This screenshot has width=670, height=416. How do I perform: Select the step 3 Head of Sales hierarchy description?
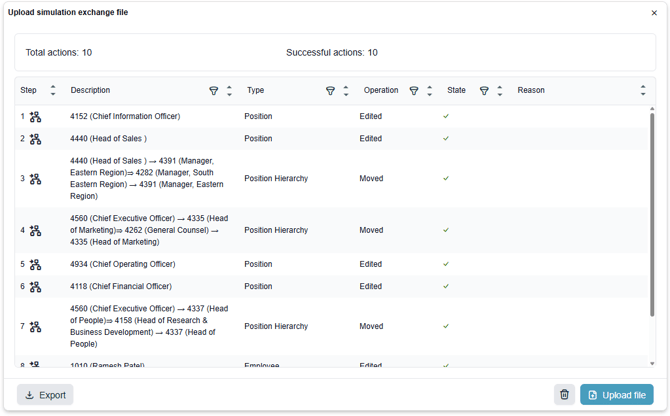147,179
